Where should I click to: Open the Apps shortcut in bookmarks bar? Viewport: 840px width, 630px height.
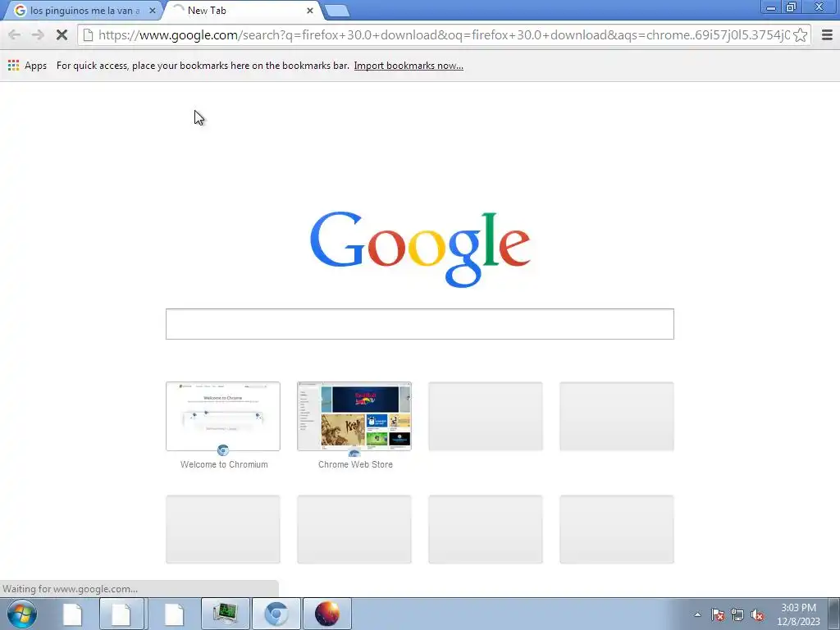pos(27,66)
